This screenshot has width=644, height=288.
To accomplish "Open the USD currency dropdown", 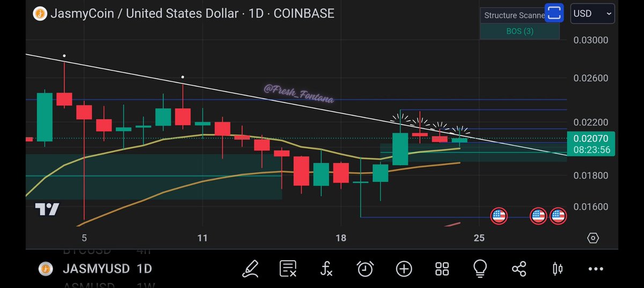I will point(592,13).
